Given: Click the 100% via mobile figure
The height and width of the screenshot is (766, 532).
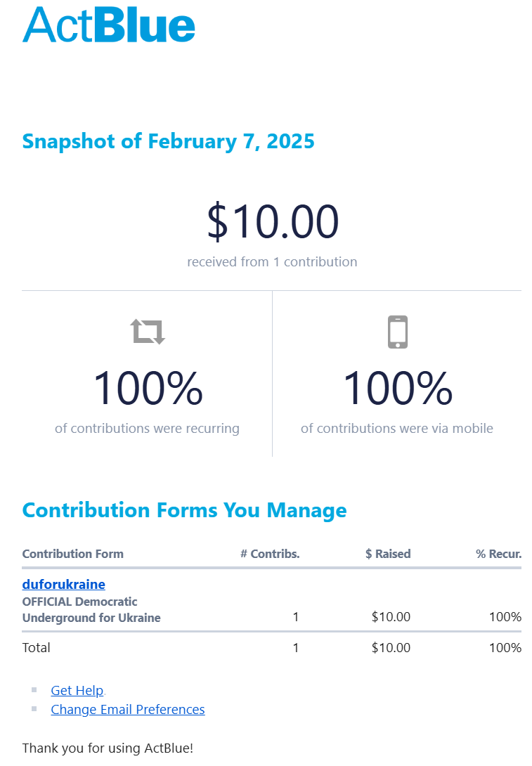Looking at the screenshot, I should [397, 389].
